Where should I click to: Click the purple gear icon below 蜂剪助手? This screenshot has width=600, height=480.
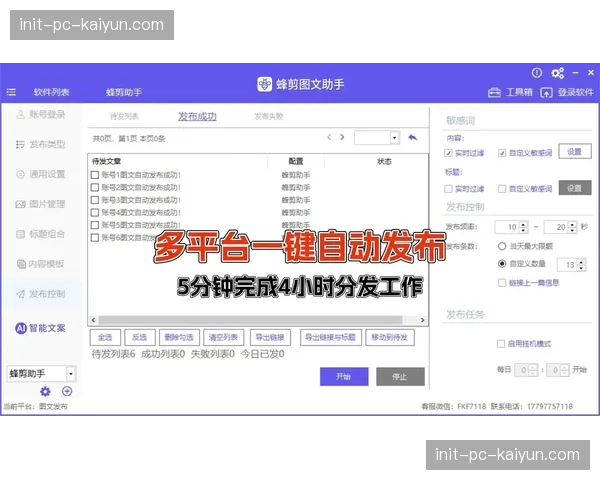coord(46,391)
